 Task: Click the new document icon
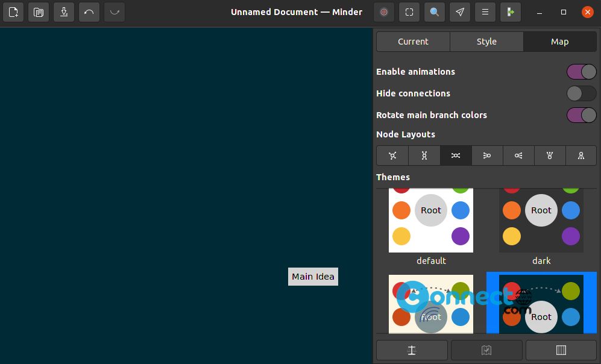coord(13,12)
